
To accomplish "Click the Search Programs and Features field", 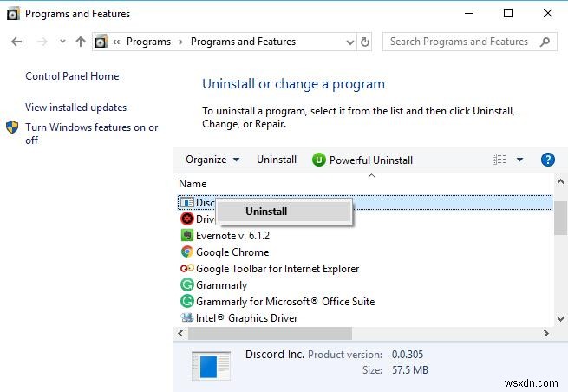I will point(459,42).
